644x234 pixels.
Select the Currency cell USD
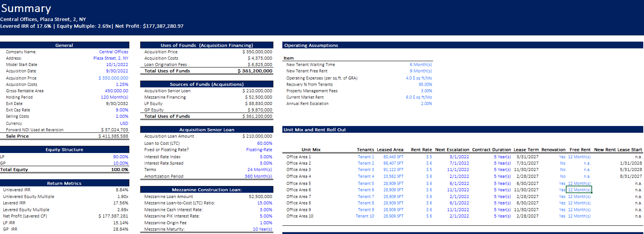point(124,123)
